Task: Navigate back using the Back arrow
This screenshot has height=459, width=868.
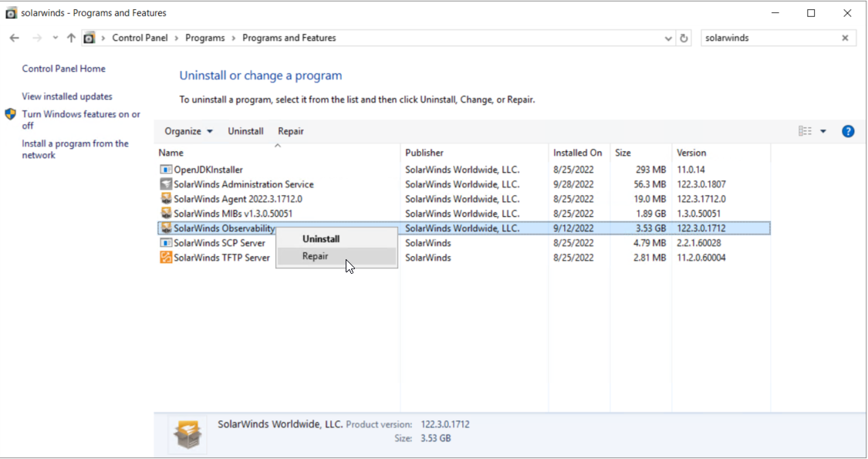Action: 15,38
